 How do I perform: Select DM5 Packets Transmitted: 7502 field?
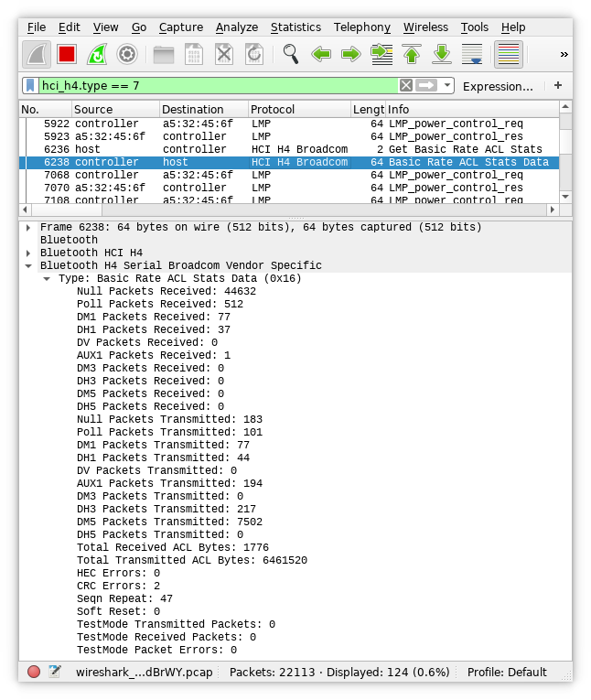click(x=169, y=522)
